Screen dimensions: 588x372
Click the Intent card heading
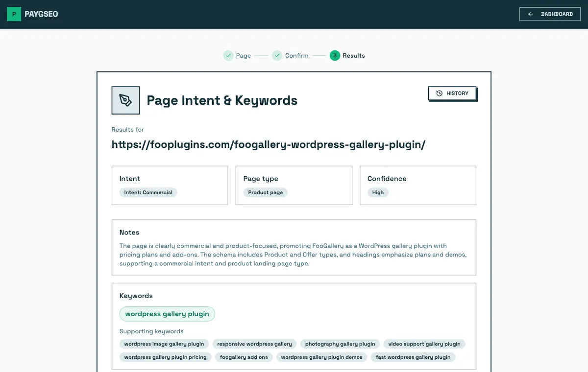point(130,179)
